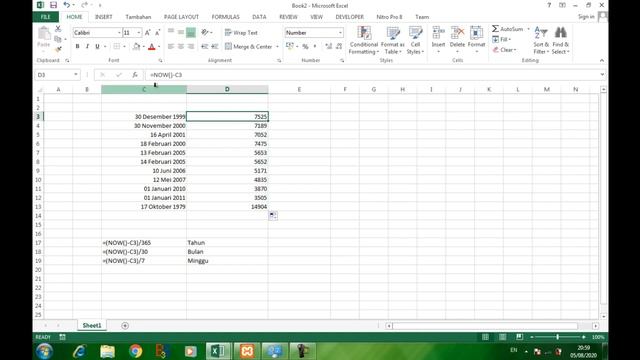This screenshot has height=360, width=640.
Task: Add new sheet with plus icon
Action: point(125,325)
